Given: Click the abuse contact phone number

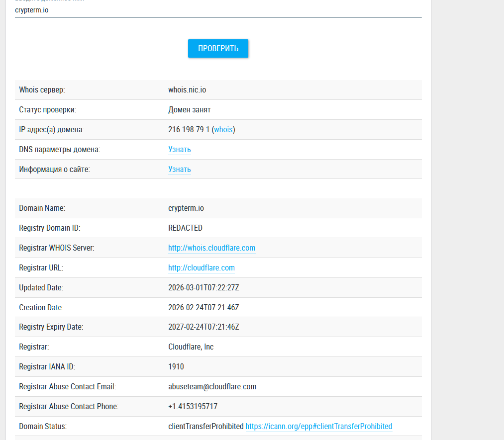Looking at the screenshot, I should coord(193,407).
